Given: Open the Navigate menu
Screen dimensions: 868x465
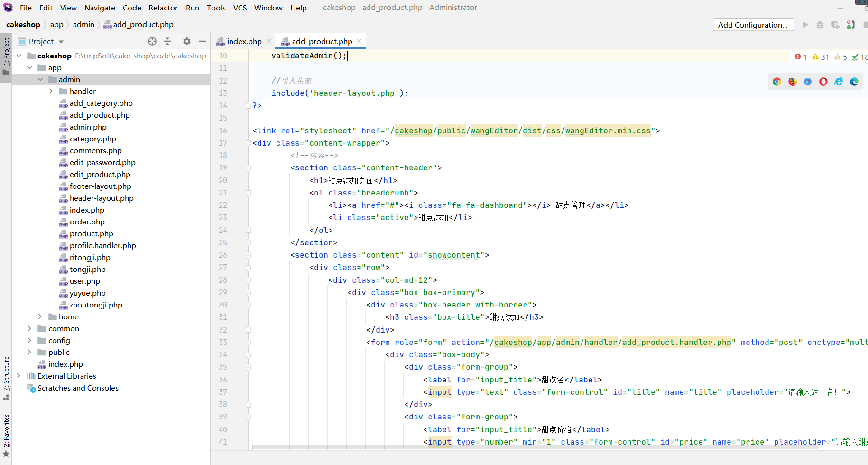Looking at the screenshot, I should pyautogui.click(x=100, y=8).
